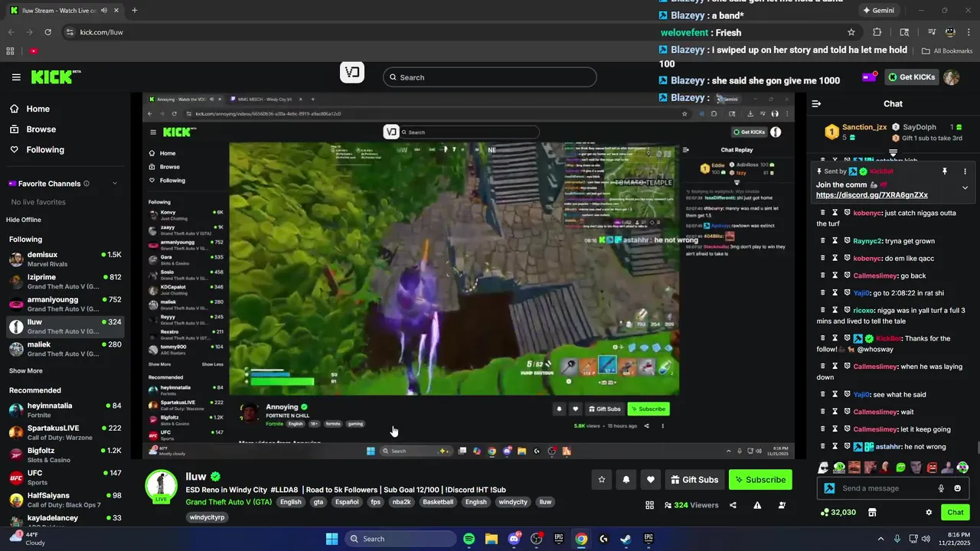The image size is (980, 551).
Task: Open the KICKs shop icon
Action: [872, 512]
